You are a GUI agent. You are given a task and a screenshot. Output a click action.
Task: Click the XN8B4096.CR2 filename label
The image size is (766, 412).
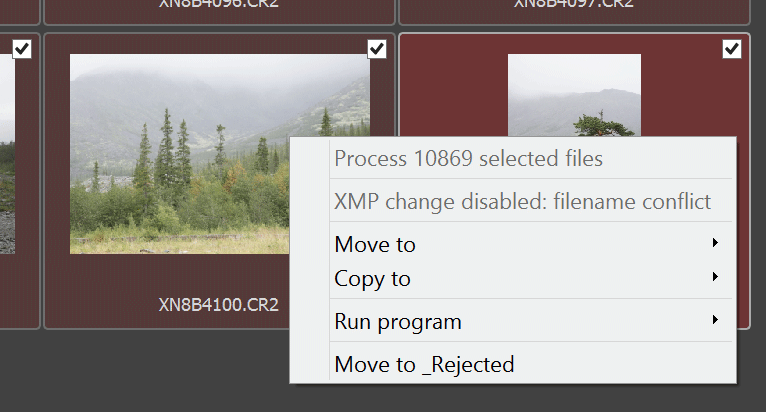pos(219,3)
